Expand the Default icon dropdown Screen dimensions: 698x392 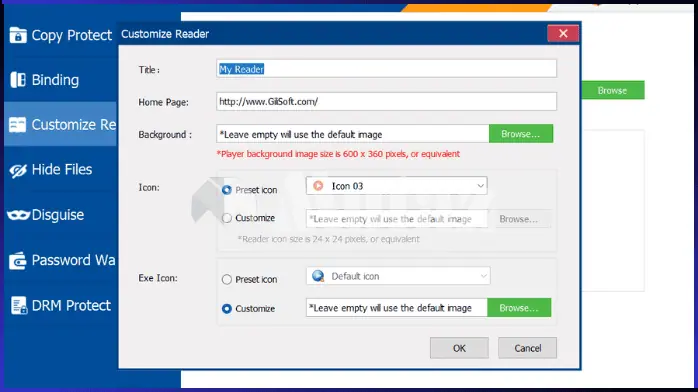point(398,276)
